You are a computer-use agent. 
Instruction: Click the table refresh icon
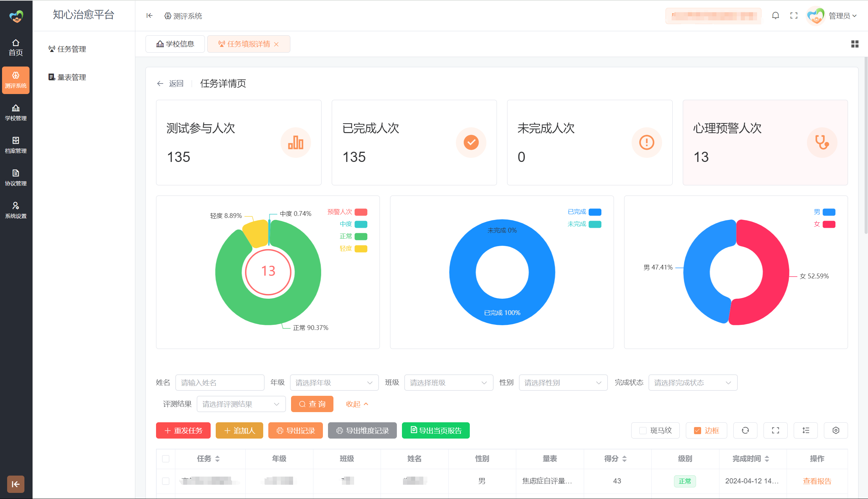point(745,430)
